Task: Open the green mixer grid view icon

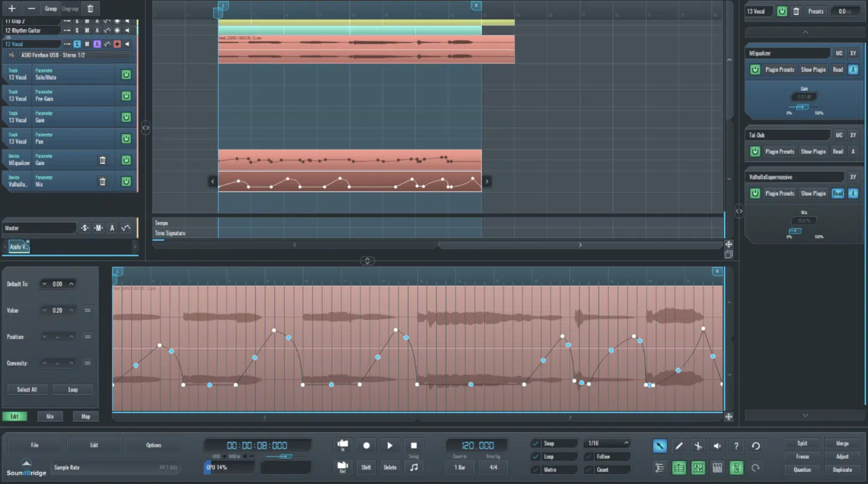Action: [679, 468]
